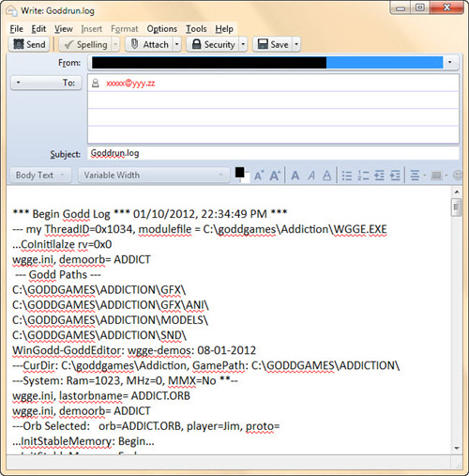The image size is (469, 476).
Task: Click the scroll down arrow
Action: [457, 448]
